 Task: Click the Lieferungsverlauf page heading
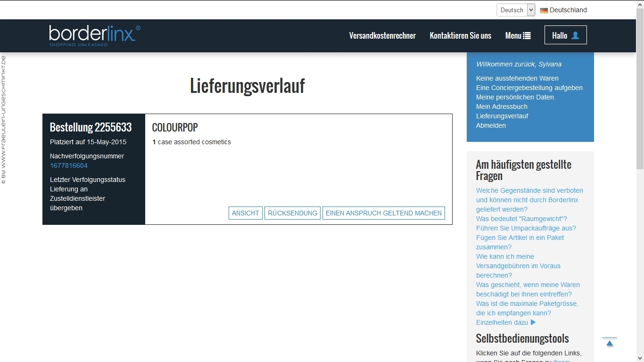pos(248,86)
